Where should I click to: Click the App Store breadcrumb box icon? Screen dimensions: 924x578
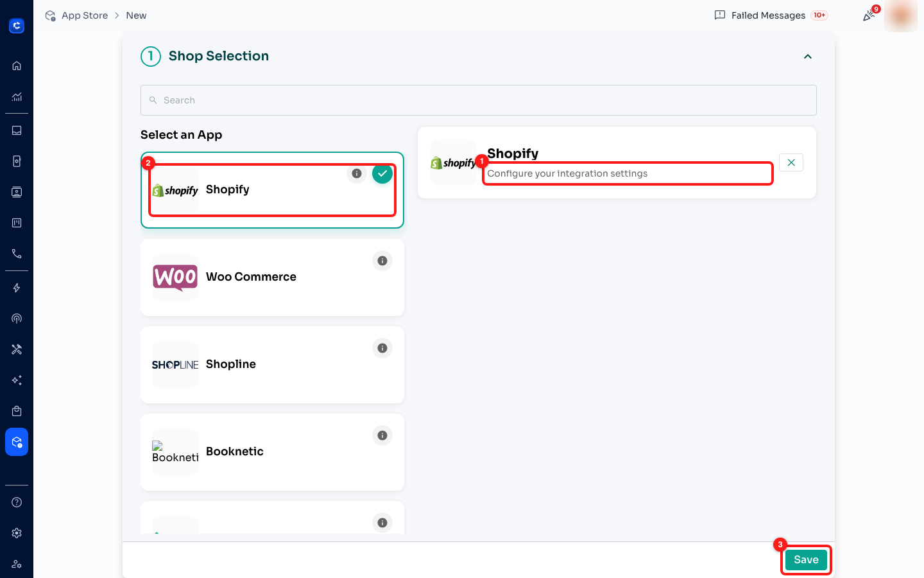pos(50,15)
